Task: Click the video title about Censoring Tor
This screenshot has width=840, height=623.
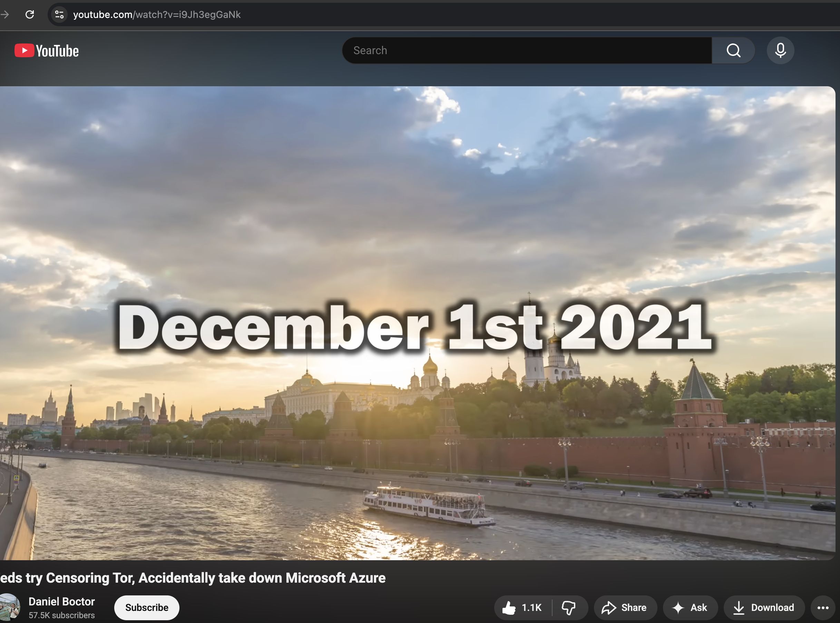Action: (x=193, y=578)
